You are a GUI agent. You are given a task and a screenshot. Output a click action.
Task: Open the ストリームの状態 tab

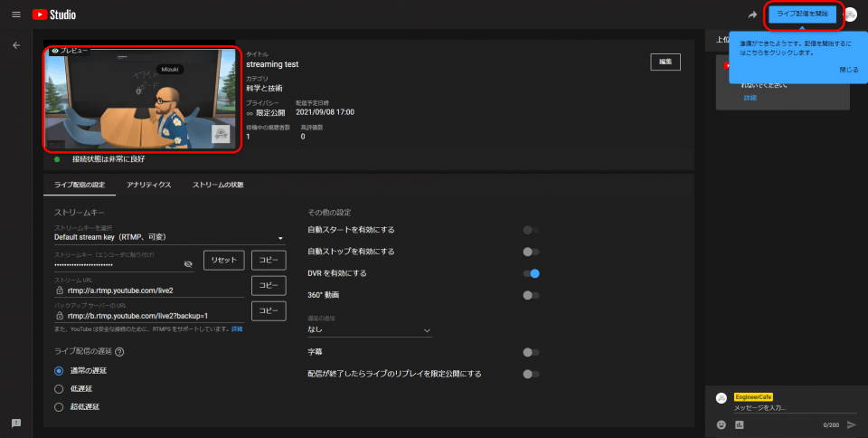coord(217,185)
